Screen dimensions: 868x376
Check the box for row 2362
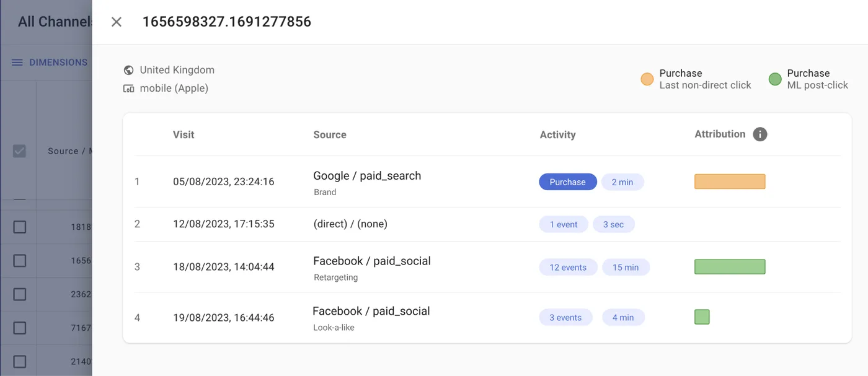coord(20,294)
